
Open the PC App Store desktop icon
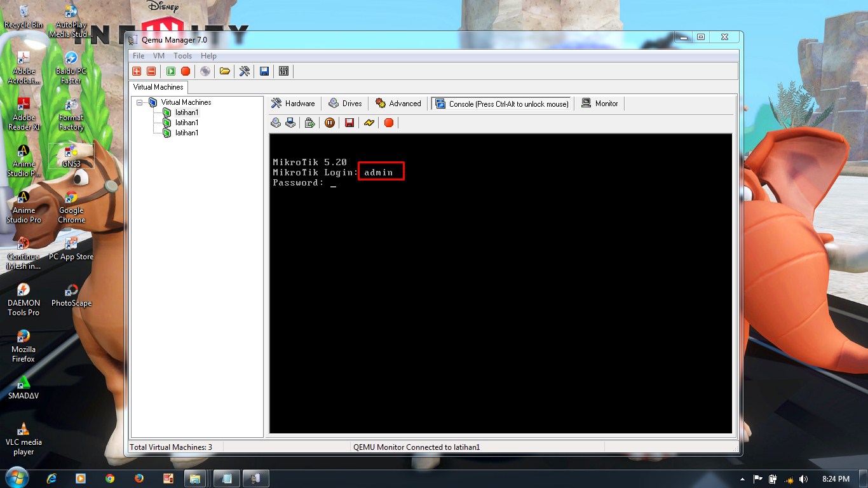click(x=71, y=249)
